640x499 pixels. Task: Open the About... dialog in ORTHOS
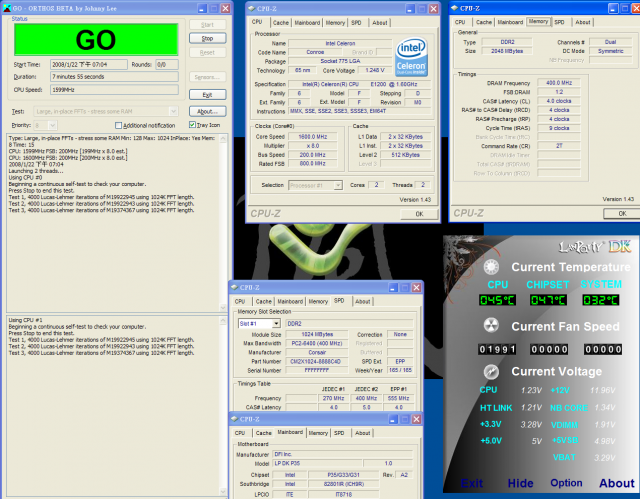click(x=207, y=111)
